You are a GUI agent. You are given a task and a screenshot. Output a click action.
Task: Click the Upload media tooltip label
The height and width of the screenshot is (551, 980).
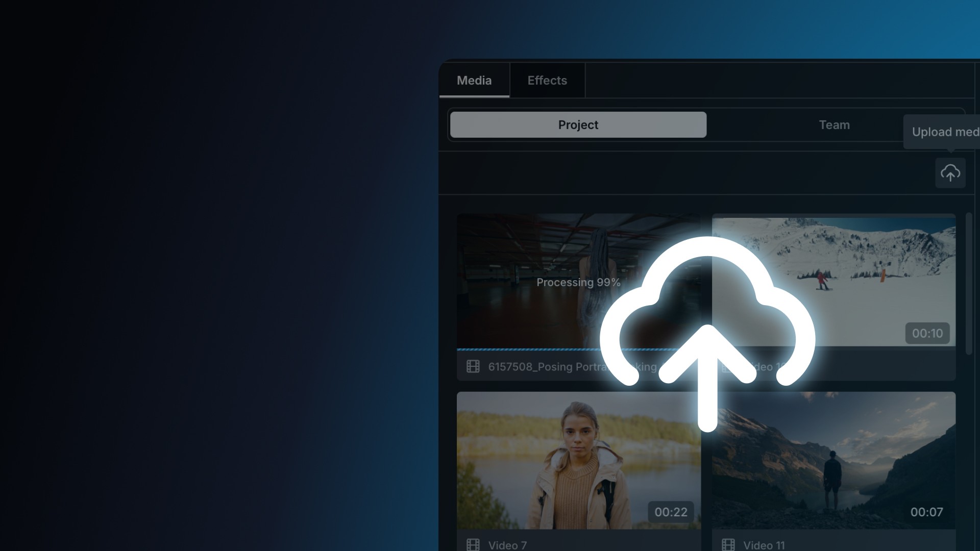(944, 132)
